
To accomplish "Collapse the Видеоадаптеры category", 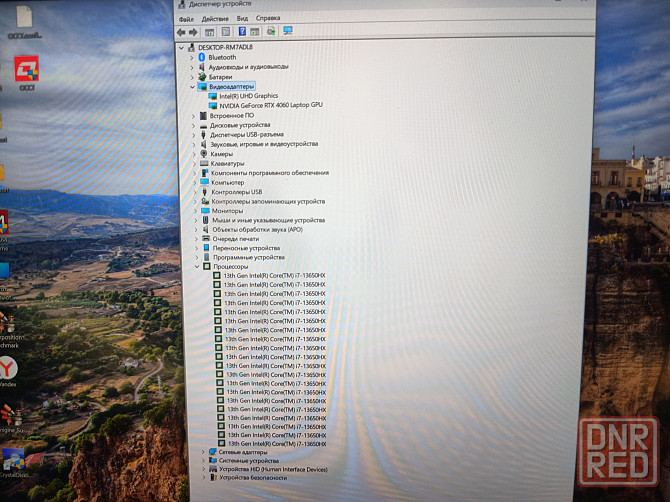I will (x=192, y=86).
